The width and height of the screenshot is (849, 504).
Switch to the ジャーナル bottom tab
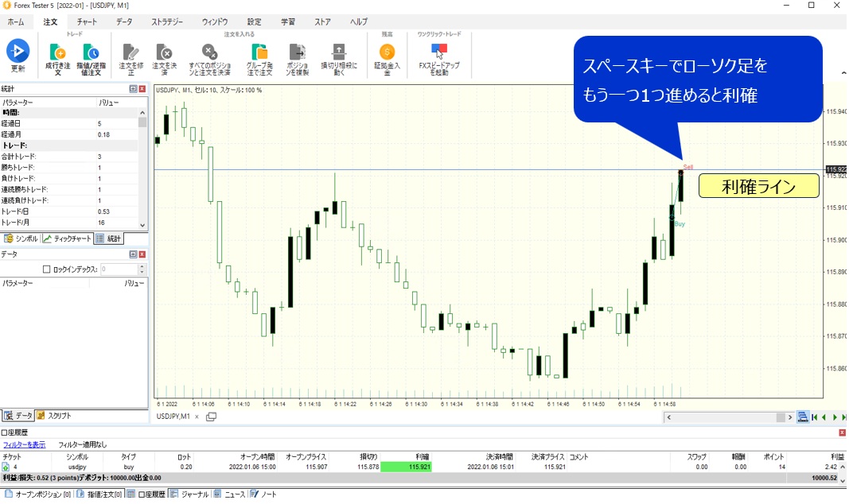pyautogui.click(x=190, y=494)
